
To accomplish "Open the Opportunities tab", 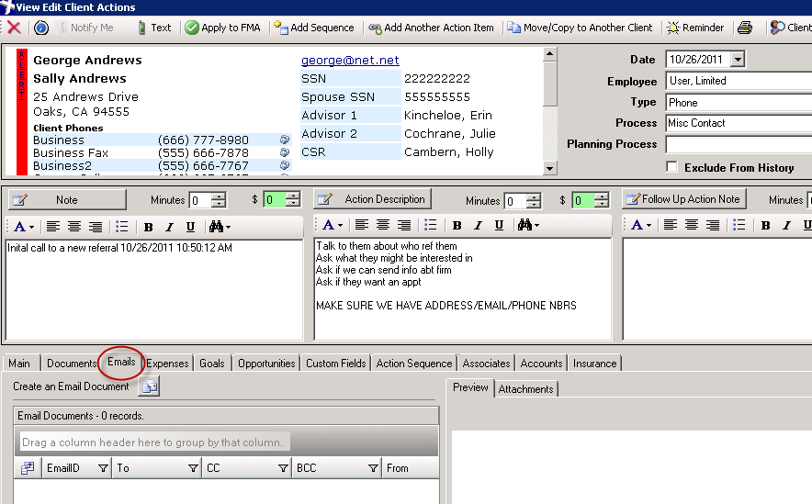I will click(x=266, y=364).
